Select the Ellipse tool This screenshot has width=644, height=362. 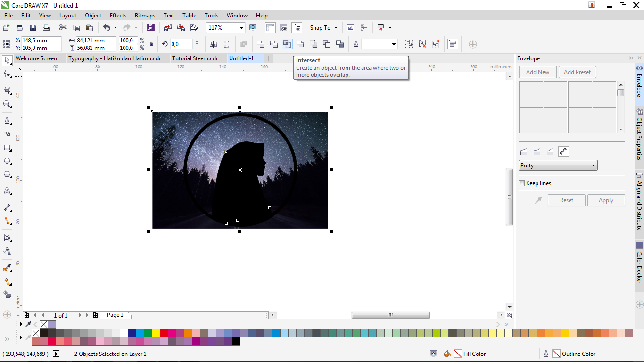pyautogui.click(x=7, y=161)
